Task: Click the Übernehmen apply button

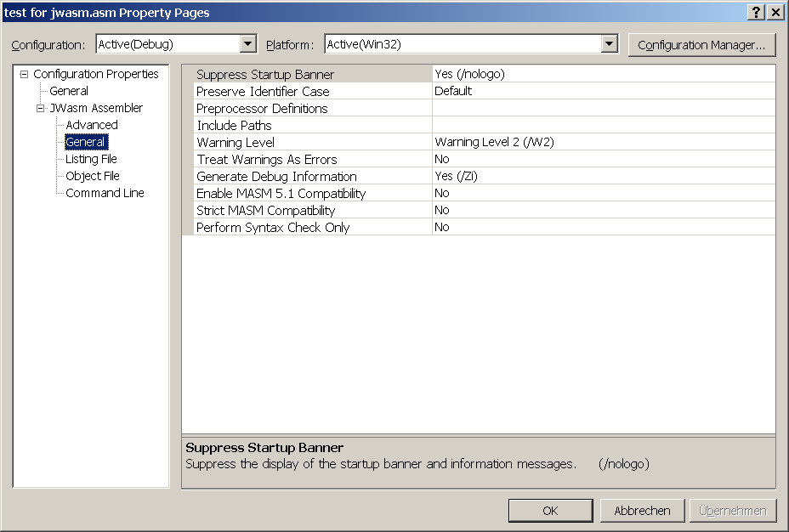Action: pyautogui.click(x=733, y=511)
